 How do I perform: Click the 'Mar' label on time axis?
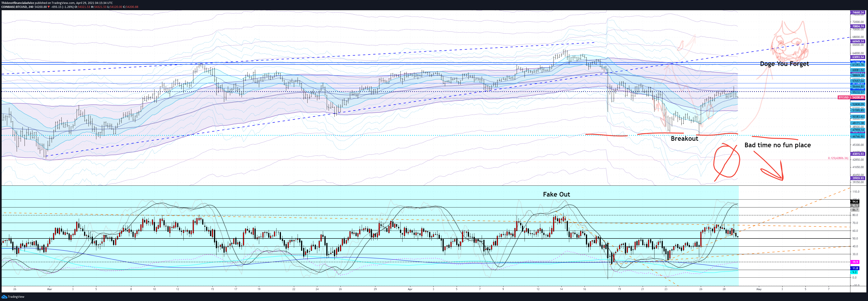pyautogui.click(x=50, y=289)
